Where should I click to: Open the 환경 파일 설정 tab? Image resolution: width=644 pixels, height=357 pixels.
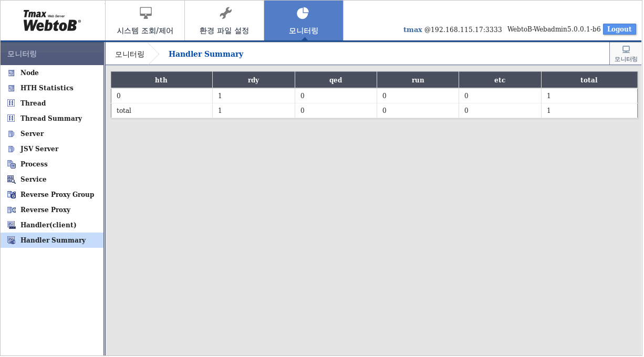[x=224, y=20]
